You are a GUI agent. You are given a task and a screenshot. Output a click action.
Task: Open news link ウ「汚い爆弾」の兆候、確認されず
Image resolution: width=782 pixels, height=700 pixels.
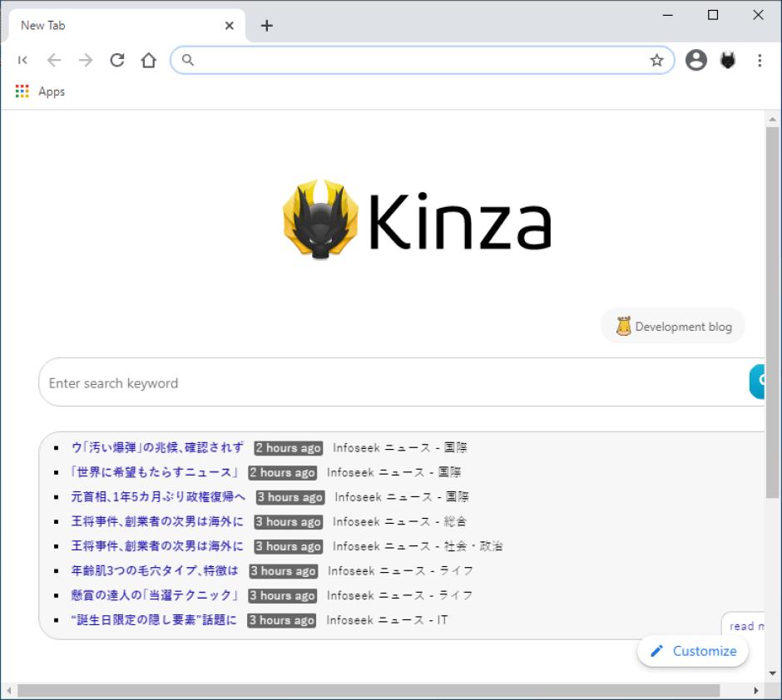pyautogui.click(x=157, y=447)
